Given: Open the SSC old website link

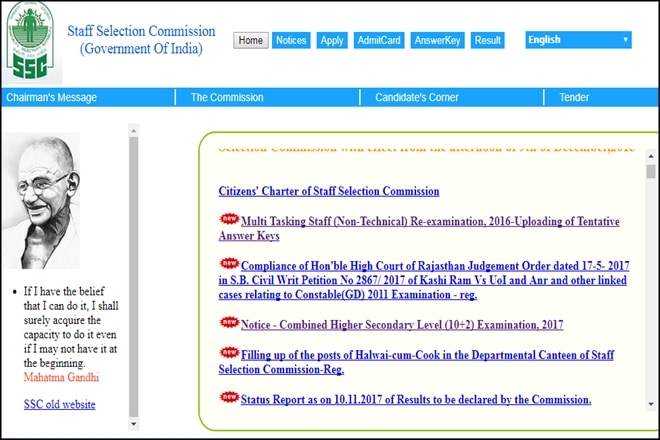Looking at the screenshot, I should pos(60,404).
